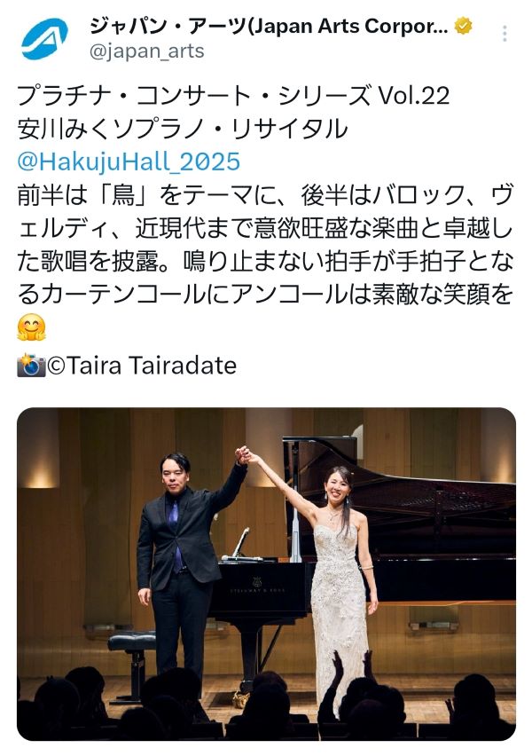This screenshot has height=756, width=532.
Task: Open the concert curtain call photo
Action: pos(266,574)
